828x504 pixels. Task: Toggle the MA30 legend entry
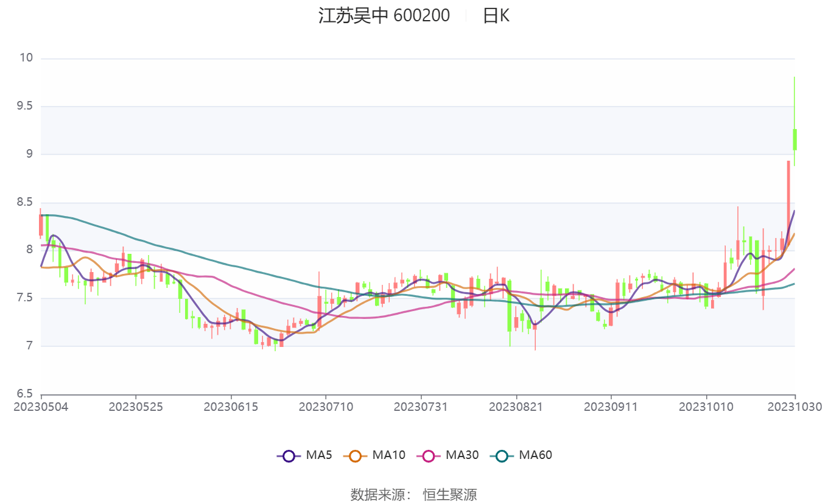447,455
